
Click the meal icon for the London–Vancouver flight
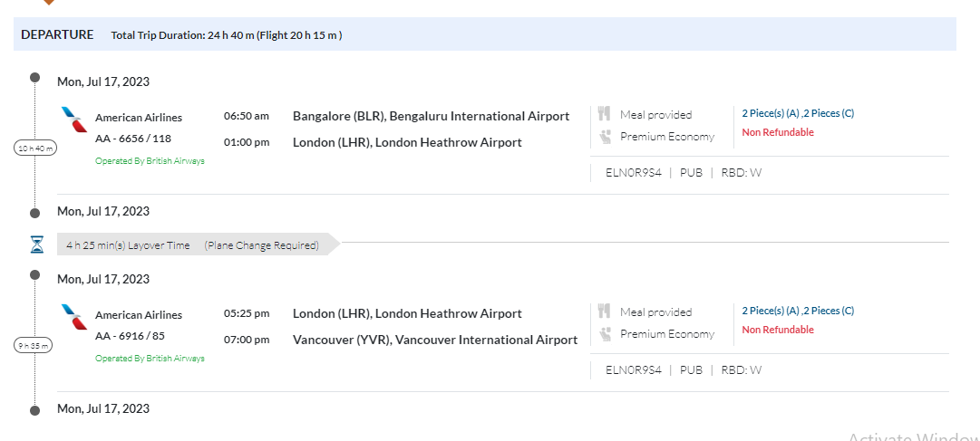(605, 312)
